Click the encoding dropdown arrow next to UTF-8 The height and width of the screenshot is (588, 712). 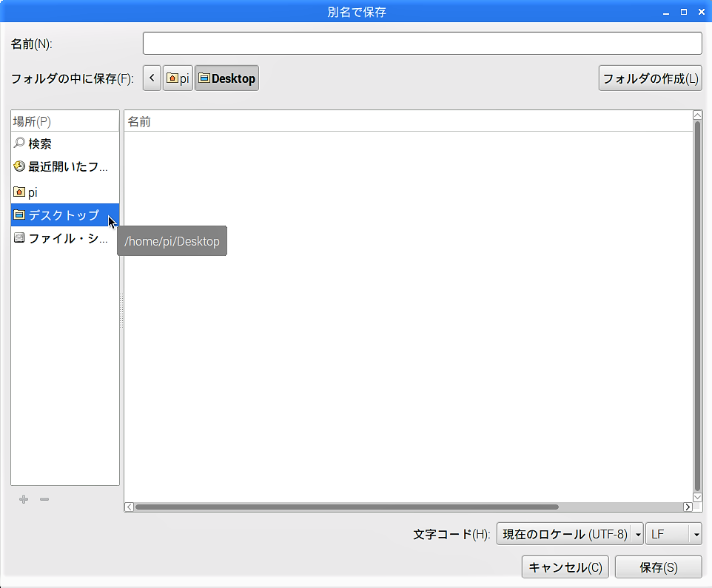click(x=637, y=534)
